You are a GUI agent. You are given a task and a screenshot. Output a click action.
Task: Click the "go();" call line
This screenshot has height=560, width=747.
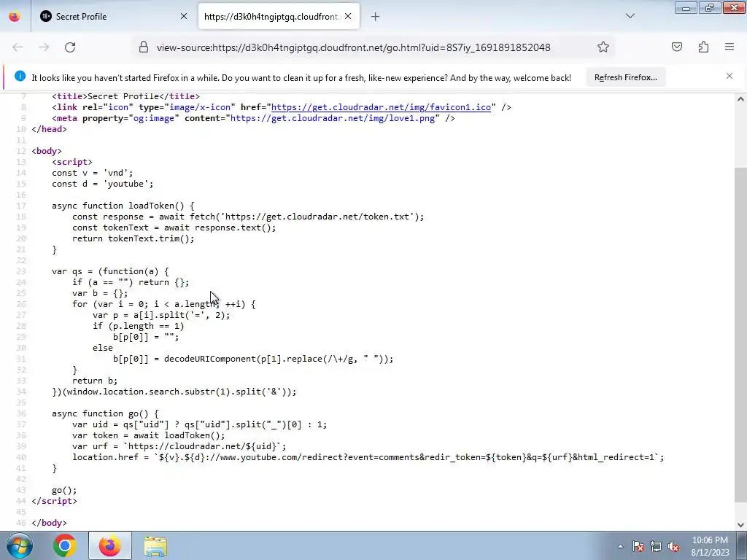pyautogui.click(x=64, y=490)
